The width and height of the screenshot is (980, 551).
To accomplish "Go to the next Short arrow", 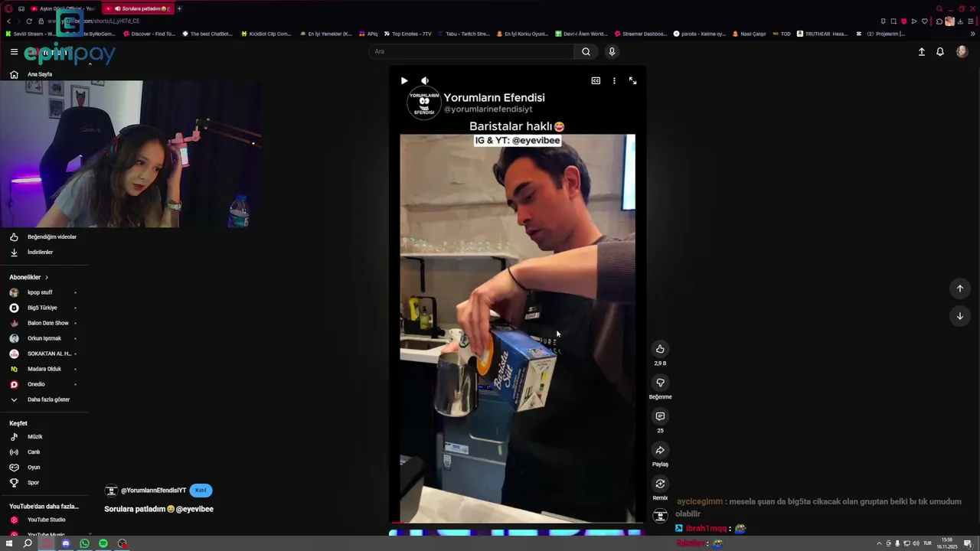I will [x=960, y=316].
